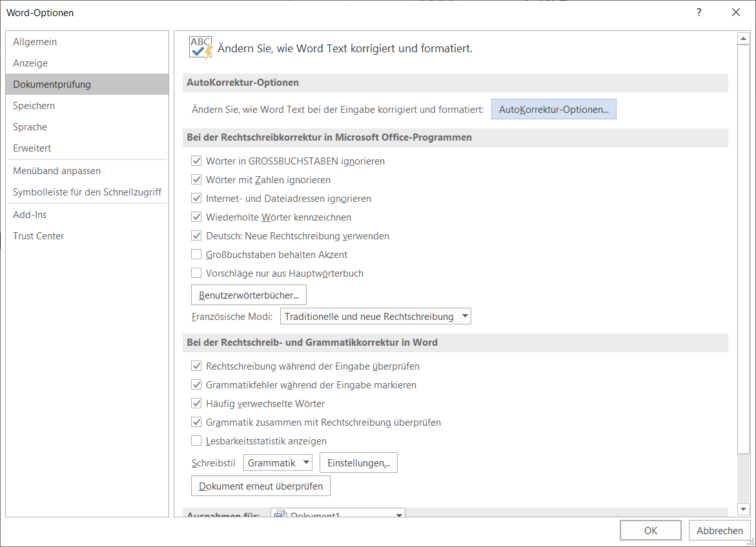Click the Abbrechen button
This screenshot has height=547, width=756.
(x=719, y=530)
